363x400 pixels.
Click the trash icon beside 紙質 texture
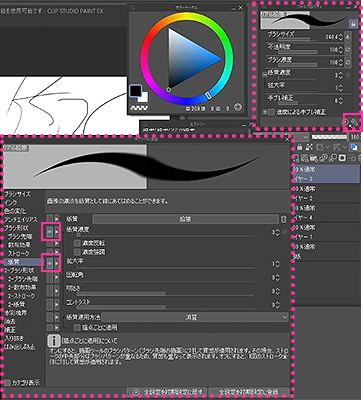[x=283, y=219]
